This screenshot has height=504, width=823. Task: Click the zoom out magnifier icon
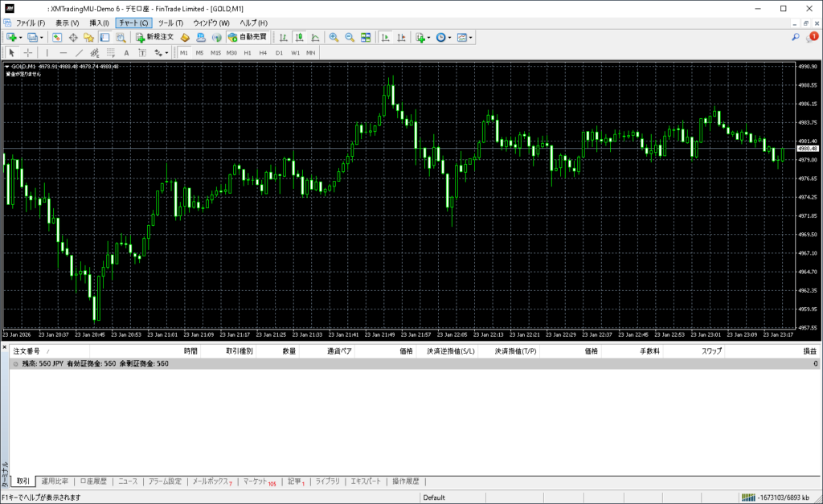pos(350,38)
